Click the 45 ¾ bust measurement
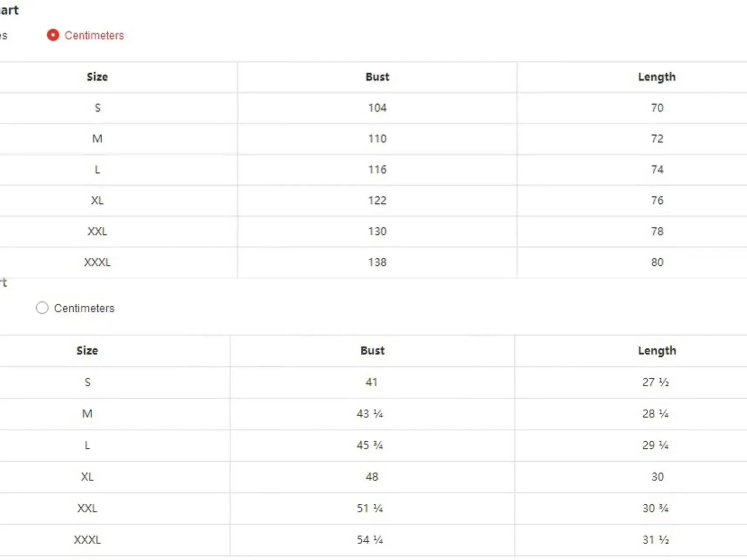This screenshot has height=560, width=747. pos(370,445)
